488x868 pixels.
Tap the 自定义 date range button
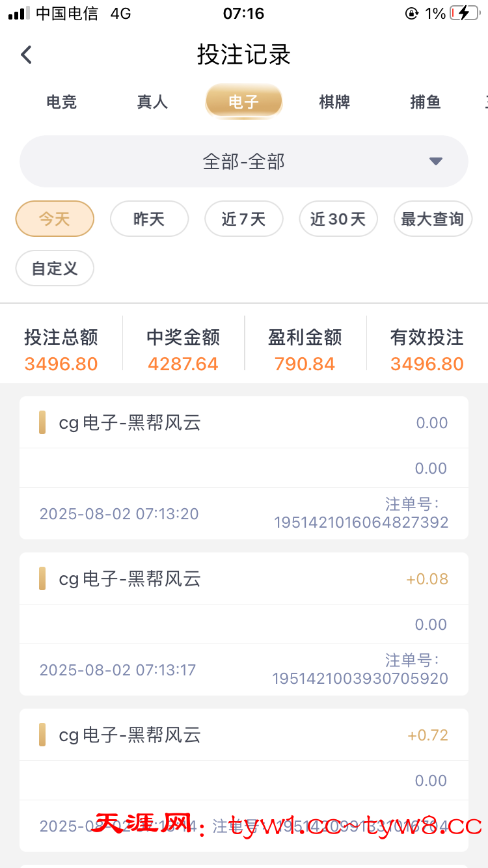point(55,268)
